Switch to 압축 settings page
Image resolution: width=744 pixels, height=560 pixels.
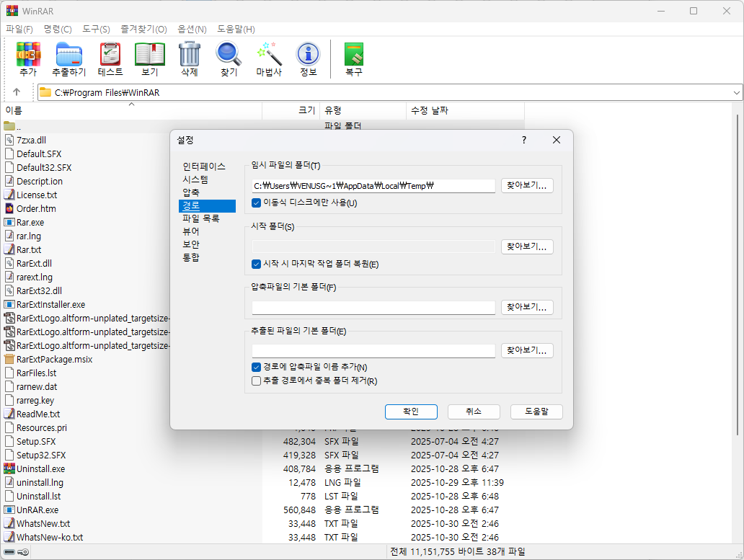(191, 192)
